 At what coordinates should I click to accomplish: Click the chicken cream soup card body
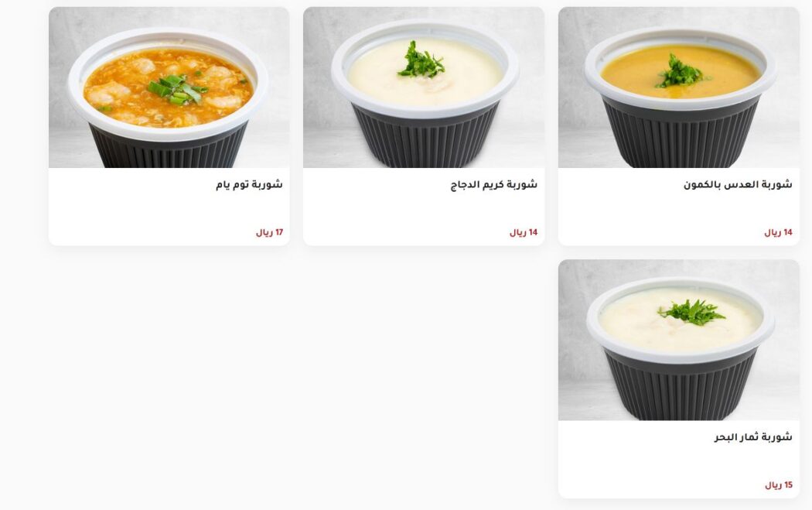pos(424,207)
